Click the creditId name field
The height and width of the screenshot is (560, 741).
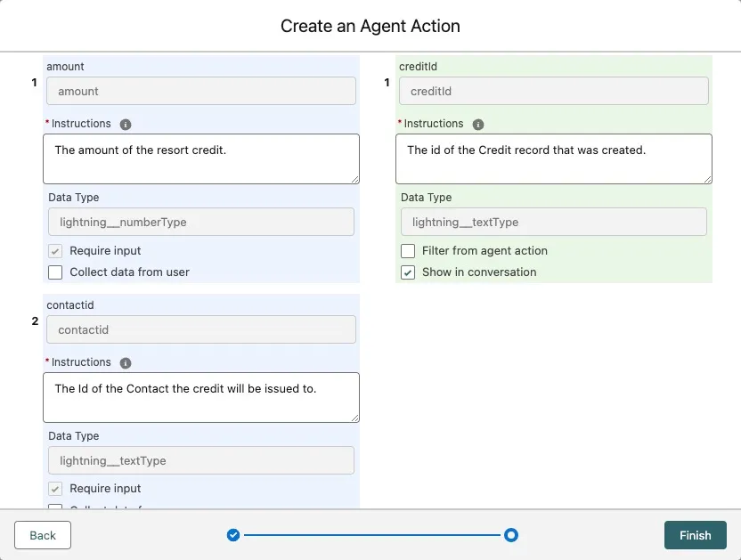coord(553,91)
